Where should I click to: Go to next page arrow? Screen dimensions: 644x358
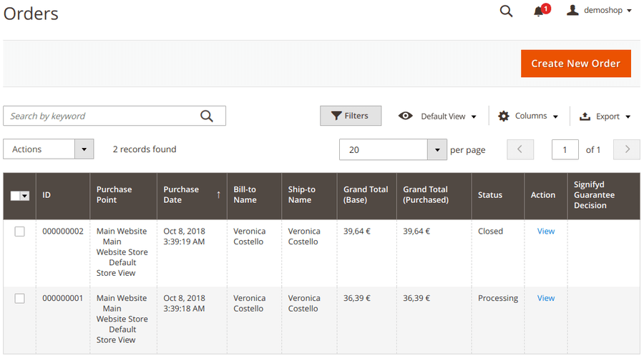click(x=627, y=149)
